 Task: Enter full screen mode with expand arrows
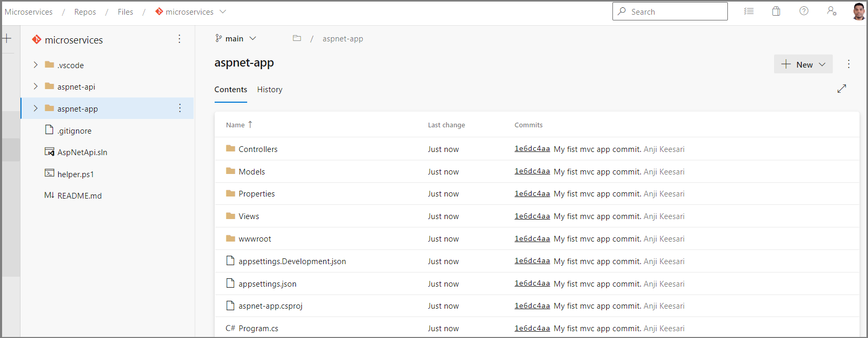click(842, 89)
